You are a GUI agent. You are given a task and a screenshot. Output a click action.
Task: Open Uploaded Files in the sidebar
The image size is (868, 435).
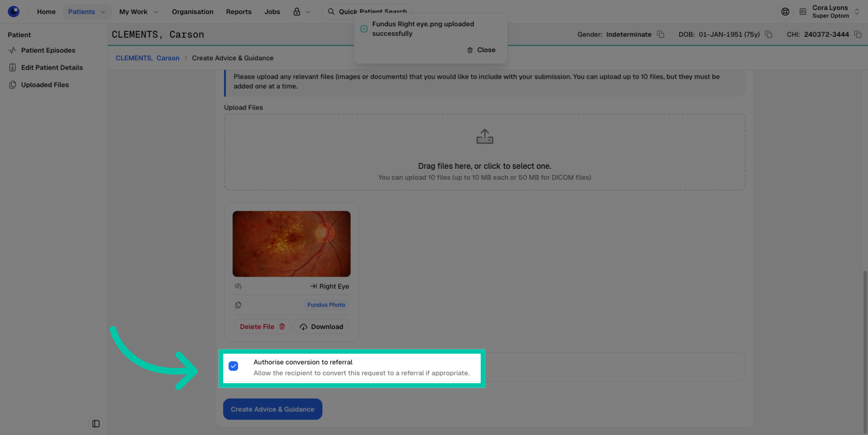tap(45, 85)
